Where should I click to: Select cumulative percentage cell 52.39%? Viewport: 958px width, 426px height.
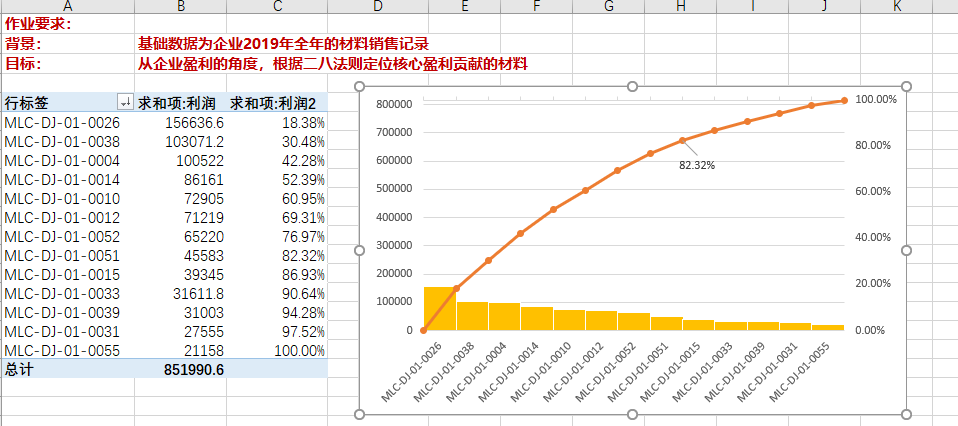[x=304, y=180]
